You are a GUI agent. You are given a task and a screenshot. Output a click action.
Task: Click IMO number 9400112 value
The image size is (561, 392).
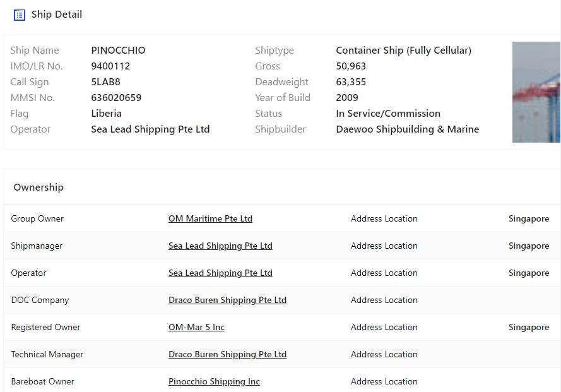[110, 66]
